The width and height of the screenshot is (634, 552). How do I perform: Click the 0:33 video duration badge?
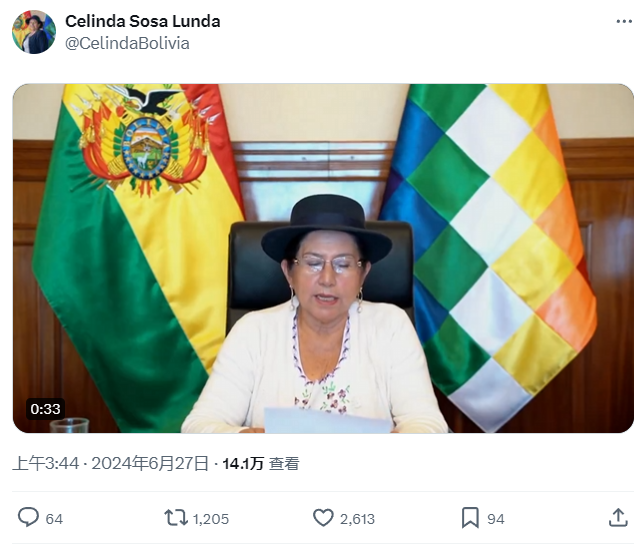[45, 409]
